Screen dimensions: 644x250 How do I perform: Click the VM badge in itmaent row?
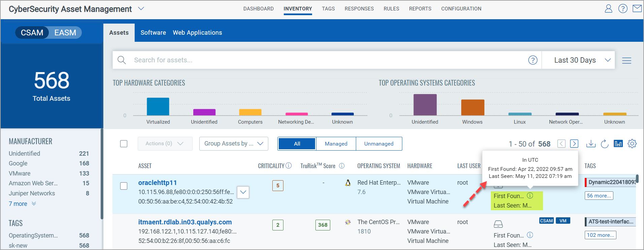point(563,221)
